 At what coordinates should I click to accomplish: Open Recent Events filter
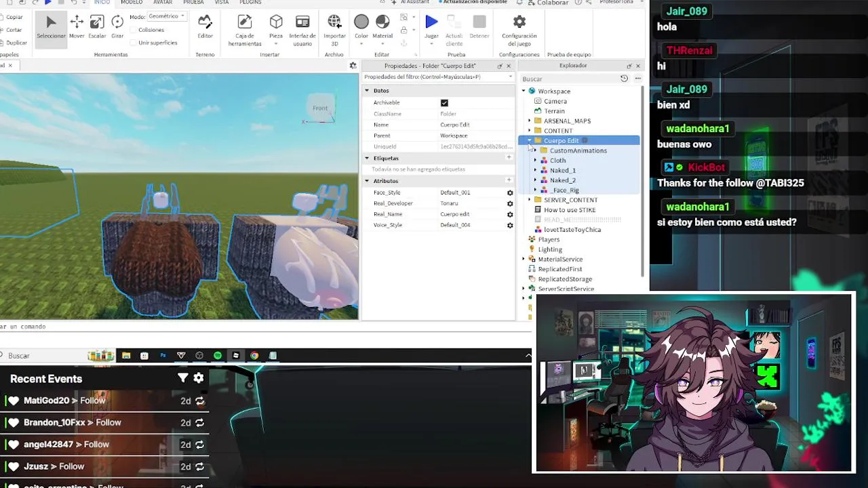click(x=182, y=378)
